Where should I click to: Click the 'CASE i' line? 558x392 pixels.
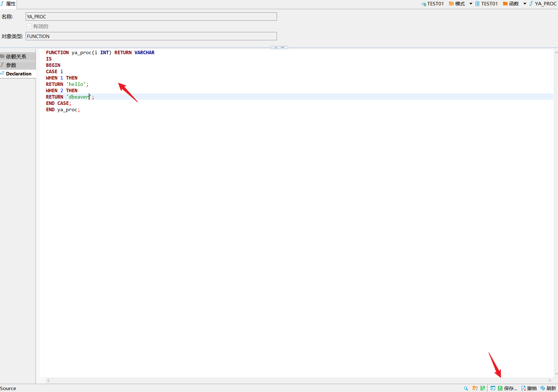pyautogui.click(x=55, y=72)
